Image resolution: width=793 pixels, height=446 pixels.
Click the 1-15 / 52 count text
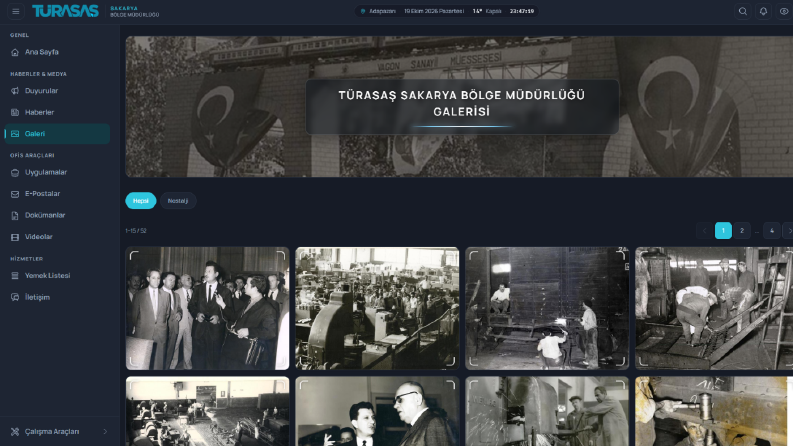(x=136, y=231)
